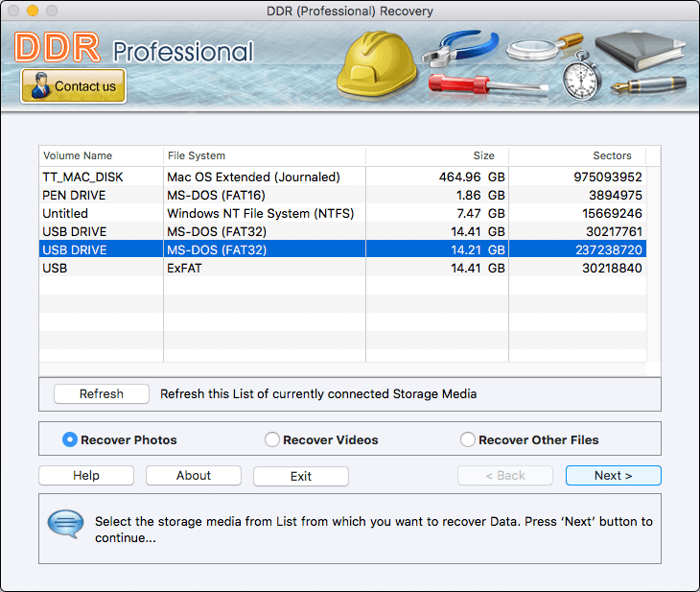Open the About dialog
Screen dimensions: 700x592
pos(194,475)
